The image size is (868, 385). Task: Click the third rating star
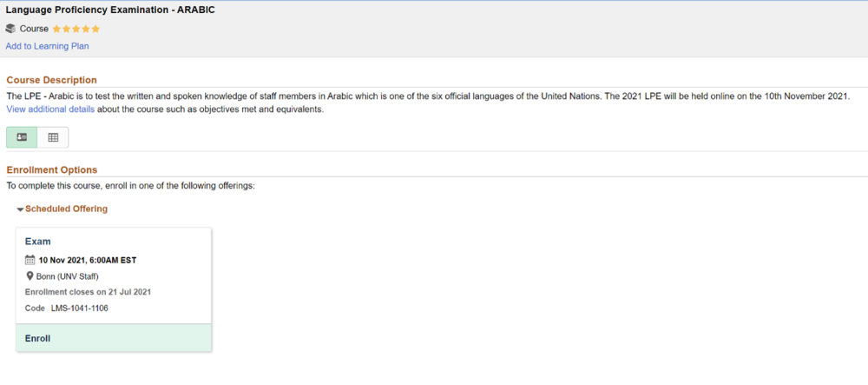[76, 29]
